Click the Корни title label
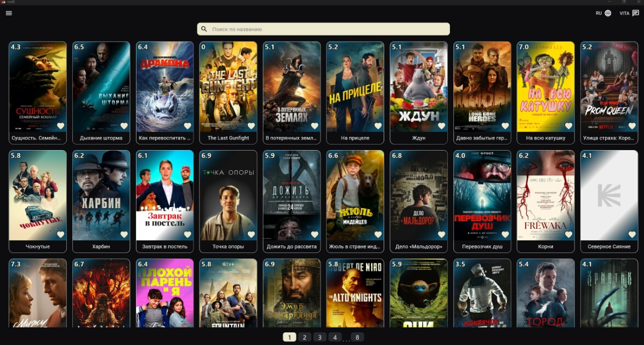The width and height of the screenshot is (644, 345). pos(545,246)
